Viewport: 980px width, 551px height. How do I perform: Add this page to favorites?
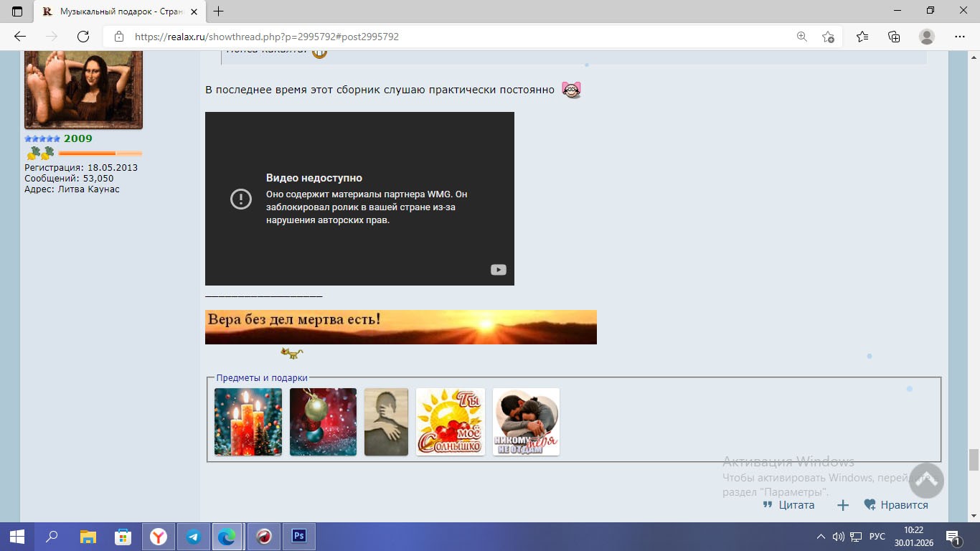[x=828, y=37]
